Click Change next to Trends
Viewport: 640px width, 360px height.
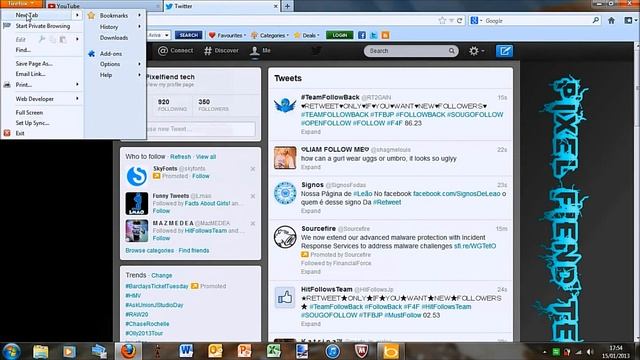pyautogui.click(x=162, y=276)
